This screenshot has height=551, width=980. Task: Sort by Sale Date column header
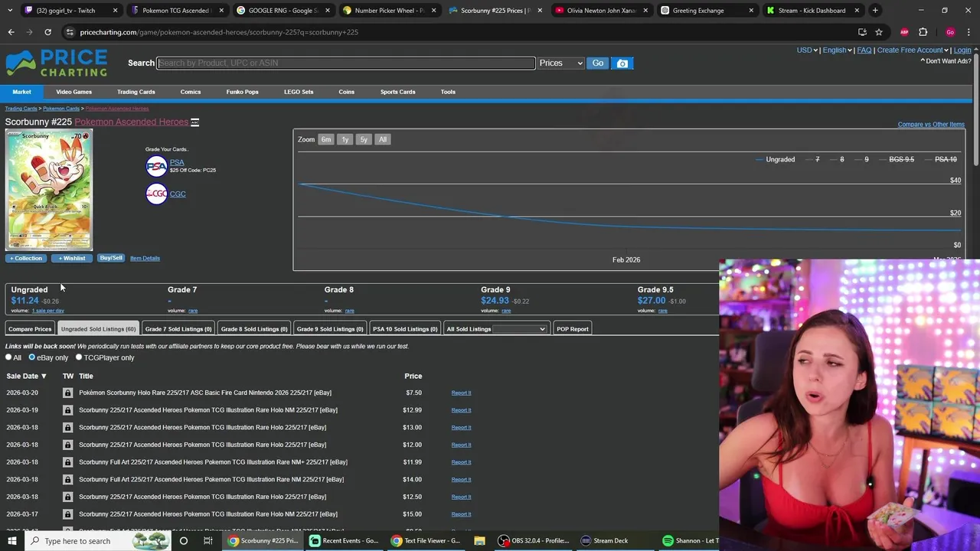[x=27, y=376]
